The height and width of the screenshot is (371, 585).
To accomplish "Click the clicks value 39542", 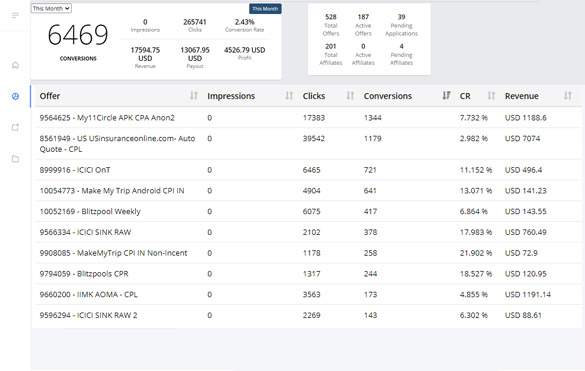I will click(314, 138).
